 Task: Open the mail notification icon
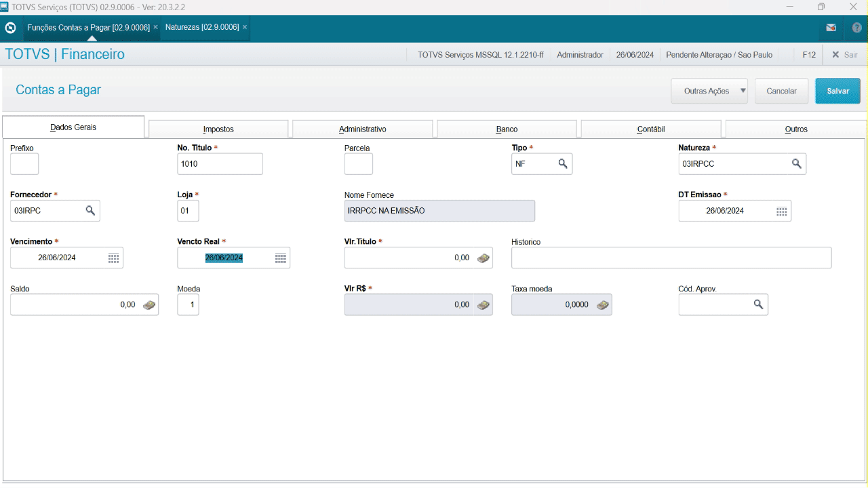tap(831, 28)
